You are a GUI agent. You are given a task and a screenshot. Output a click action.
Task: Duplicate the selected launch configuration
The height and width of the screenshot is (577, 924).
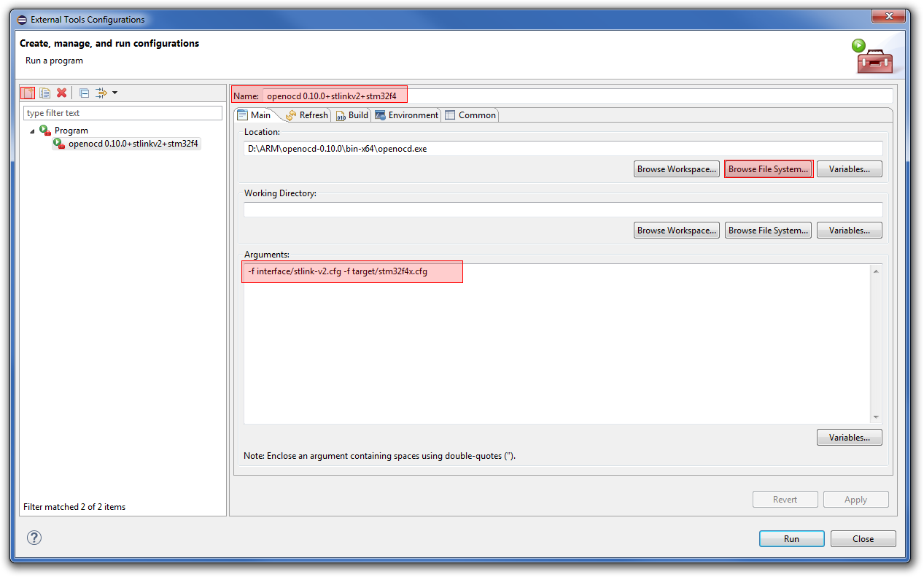(44, 93)
